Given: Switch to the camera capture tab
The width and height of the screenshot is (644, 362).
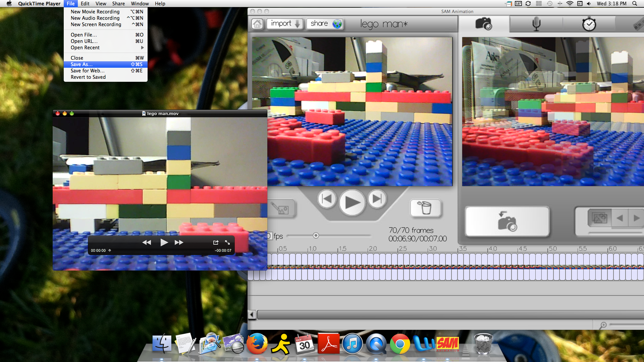Looking at the screenshot, I should pyautogui.click(x=483, y=23).
